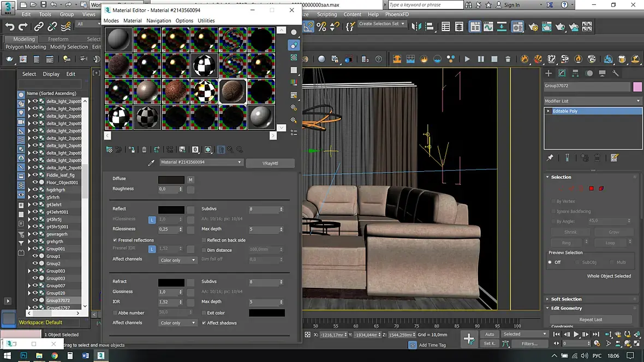Enable Reflect on back side checkbox

(x=204, y=240)
